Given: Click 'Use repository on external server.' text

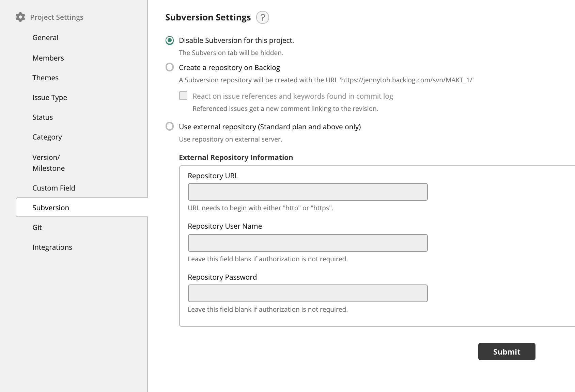Looking at the screenshot, I should click(x=230, y=139).
